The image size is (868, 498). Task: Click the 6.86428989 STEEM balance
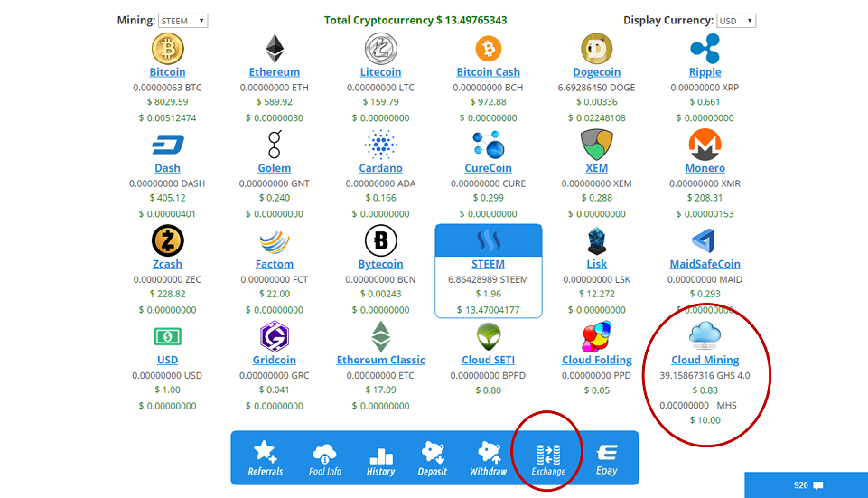point(489,280)
